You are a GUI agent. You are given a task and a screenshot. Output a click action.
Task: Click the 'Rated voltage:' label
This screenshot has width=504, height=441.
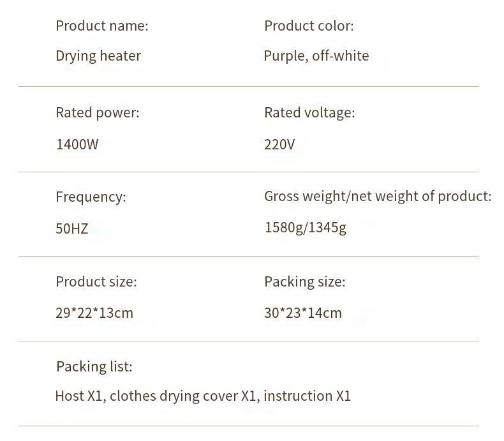(309, 113)
